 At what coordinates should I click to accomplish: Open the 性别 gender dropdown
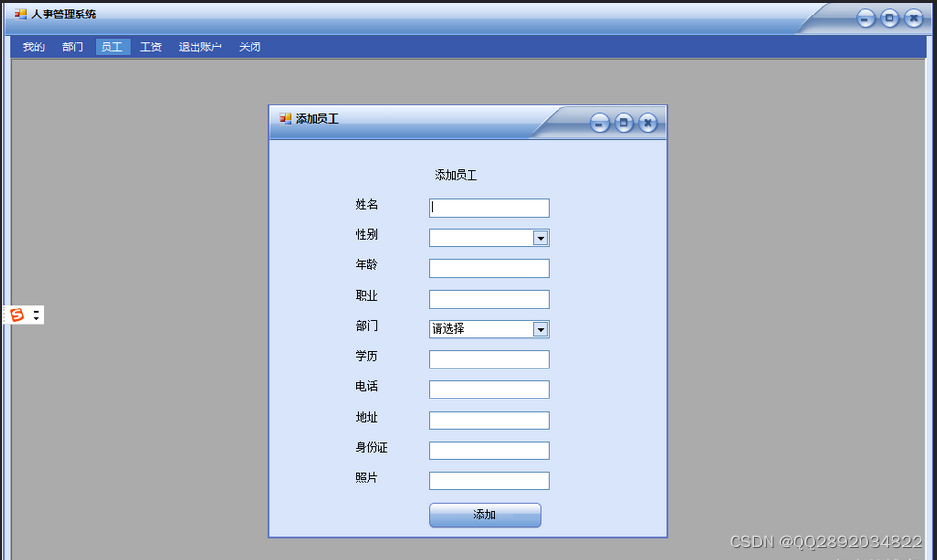540,237
